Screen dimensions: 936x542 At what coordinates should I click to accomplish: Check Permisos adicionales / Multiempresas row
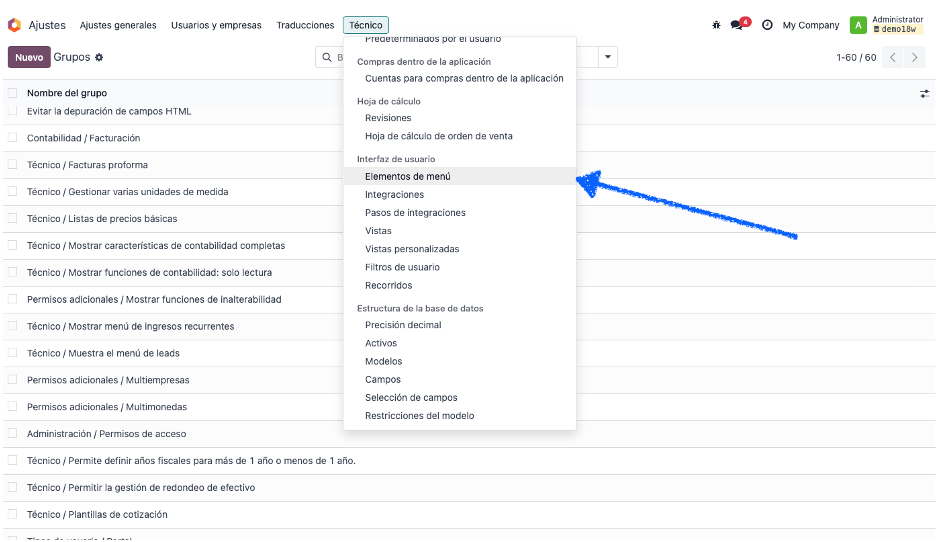13,380
